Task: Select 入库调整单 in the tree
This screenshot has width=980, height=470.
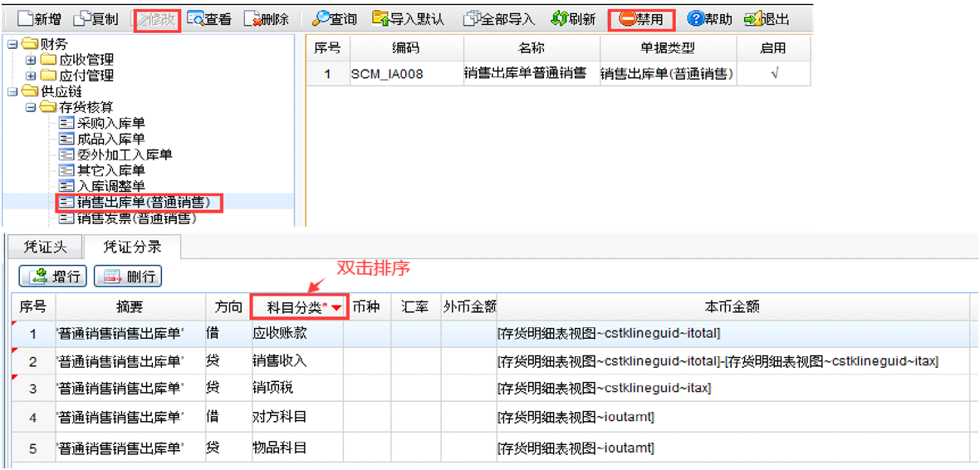Action: point(110,186)
